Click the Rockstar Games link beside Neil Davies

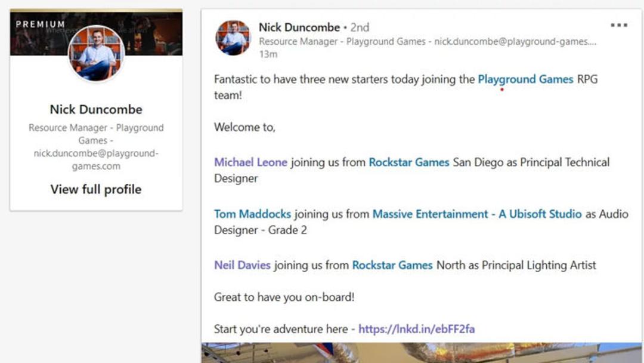pos(392,265)
